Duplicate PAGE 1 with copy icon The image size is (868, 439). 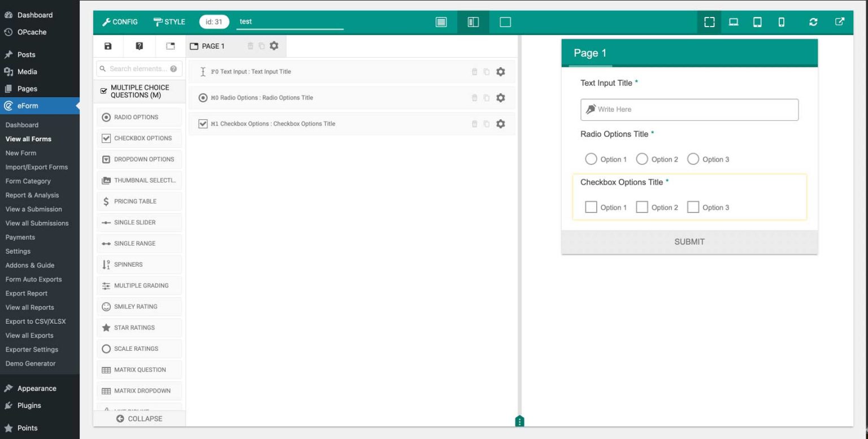tap(262, 46)
